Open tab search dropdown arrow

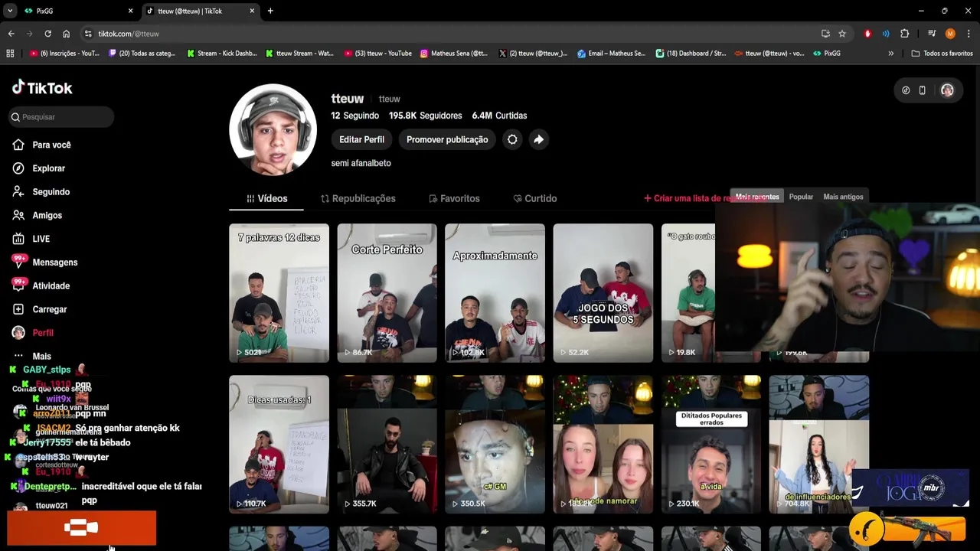[x=9, y=11]
